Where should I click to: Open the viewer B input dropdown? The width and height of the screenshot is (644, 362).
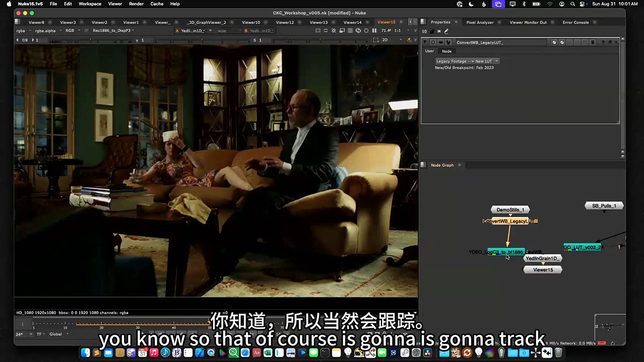259,31
